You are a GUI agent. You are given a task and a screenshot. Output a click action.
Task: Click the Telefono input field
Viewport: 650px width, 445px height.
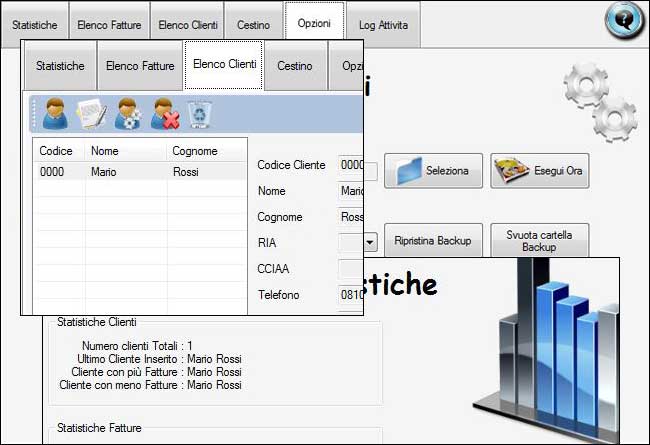351,295
